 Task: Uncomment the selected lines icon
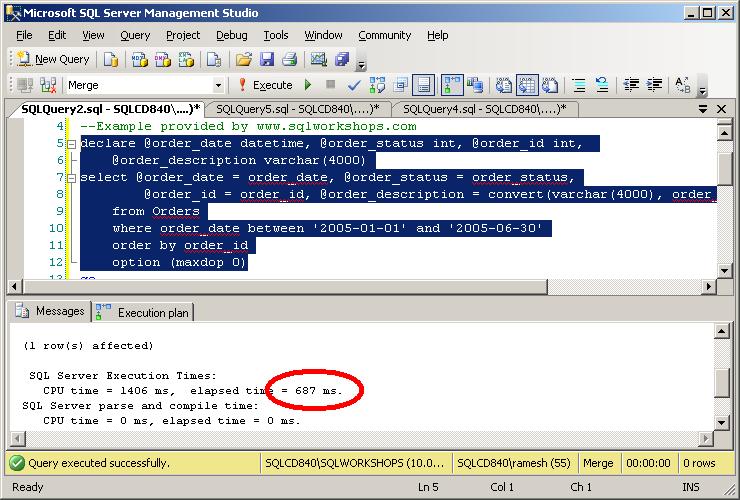(602, 85)
